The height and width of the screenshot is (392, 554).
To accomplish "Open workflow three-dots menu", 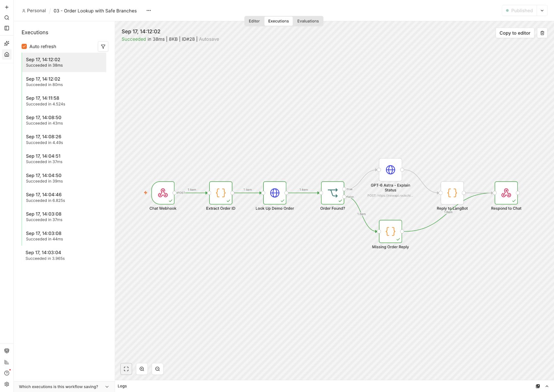I will click(x=149, y=10).
